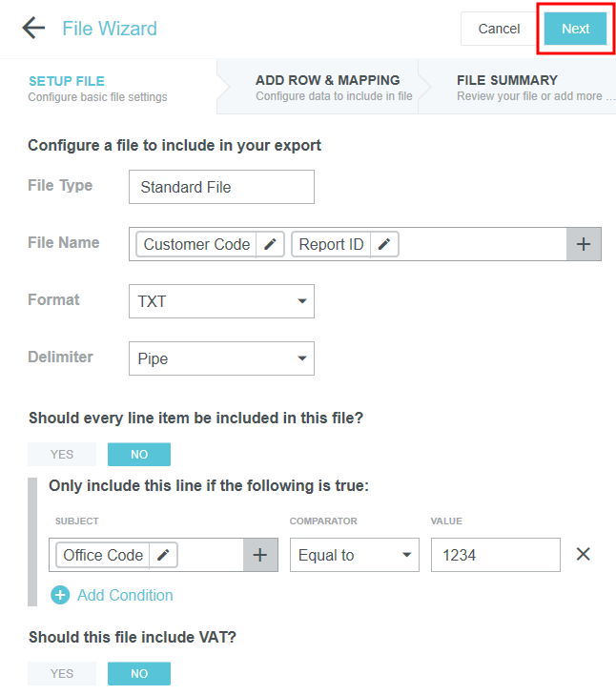Cancel the File Wizard
The width and height of the screenshot is (616, 695).
499,29
